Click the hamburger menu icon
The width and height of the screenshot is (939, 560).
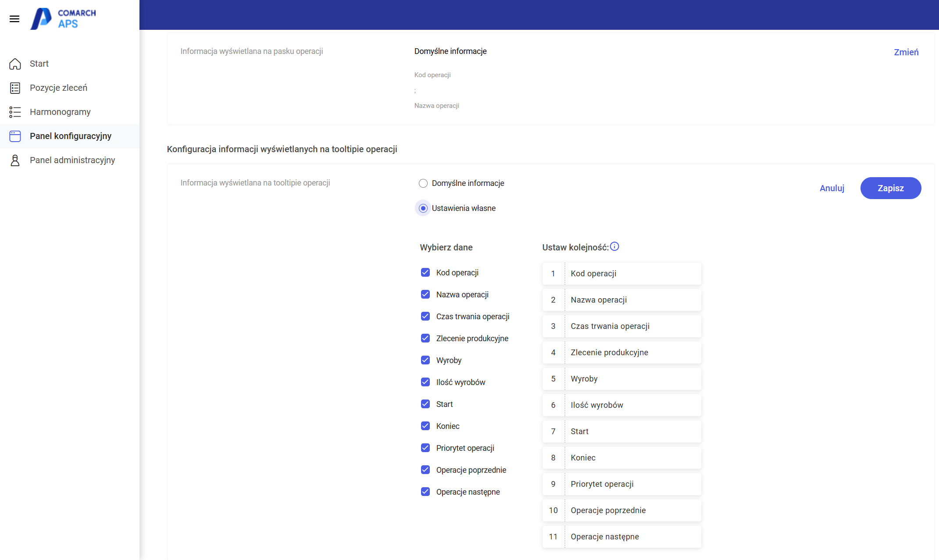(x=14, y=19)
